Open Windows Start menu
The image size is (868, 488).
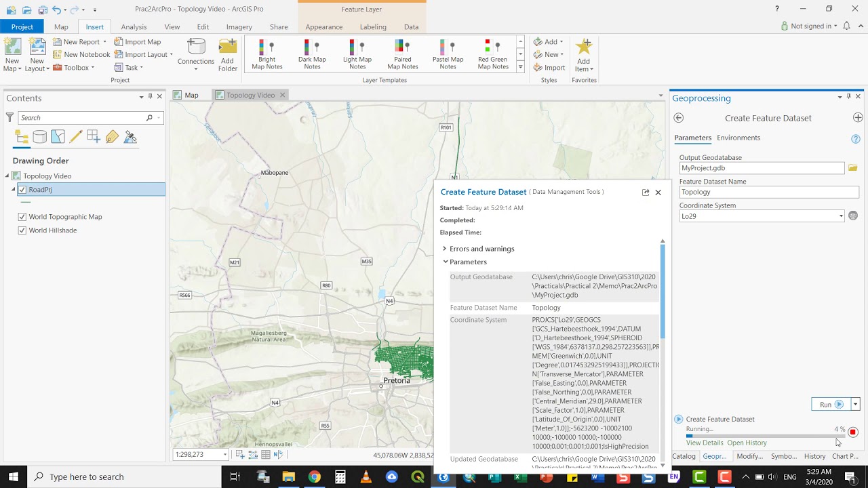(13, 476)
